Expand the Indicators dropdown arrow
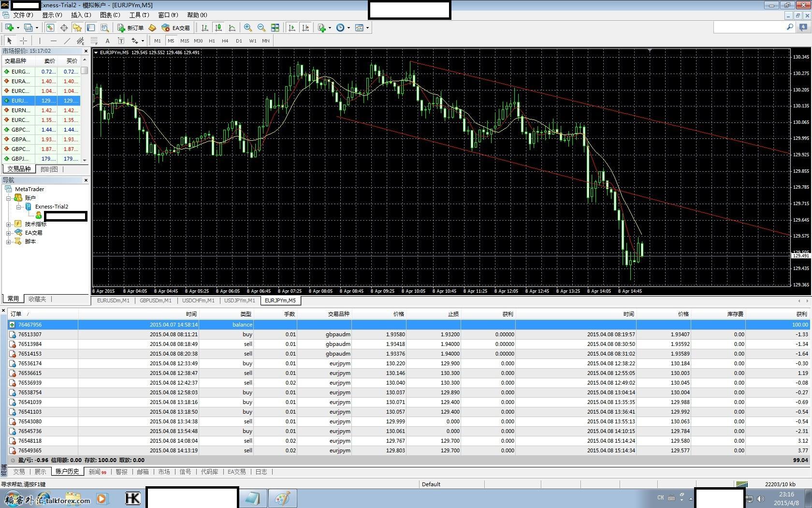The image size is (812, 508). click(x=330, y=28)
